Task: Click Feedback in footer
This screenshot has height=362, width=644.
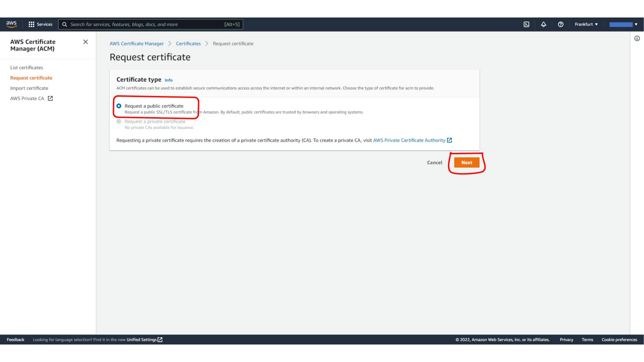Action: [15, 340]
